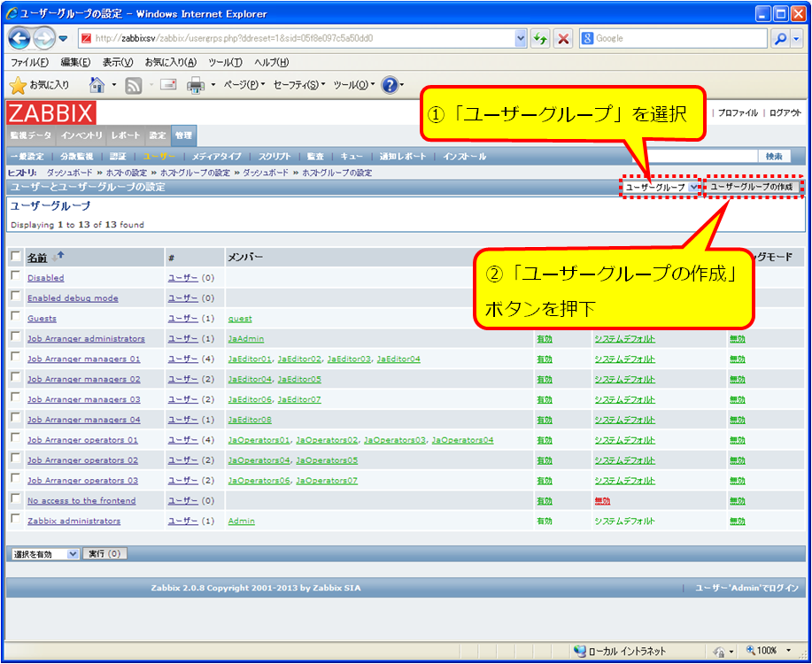Check the box for the Disabled group
812x664 pixels.
[16, 275]
